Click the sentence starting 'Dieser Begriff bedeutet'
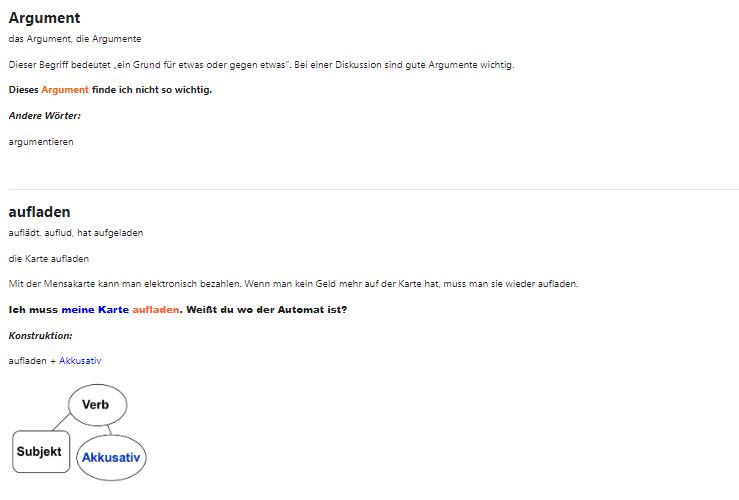 tap(260, 65)
